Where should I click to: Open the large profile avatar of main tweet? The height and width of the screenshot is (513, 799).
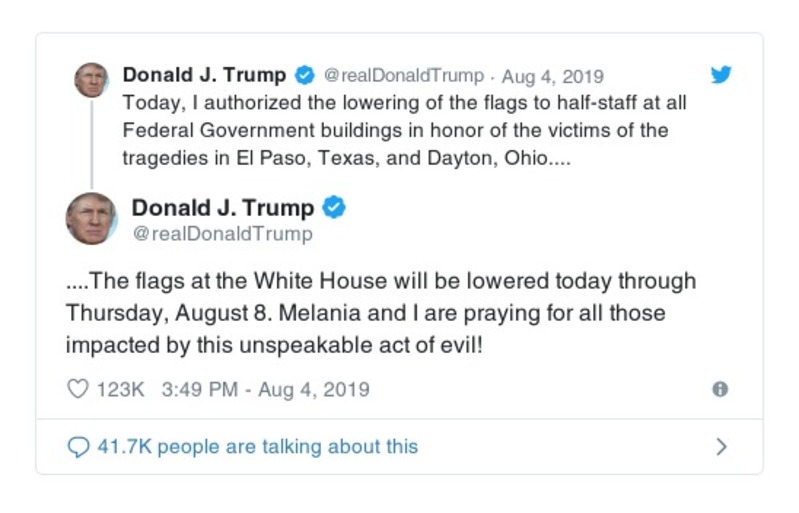(x=91, y=219)
